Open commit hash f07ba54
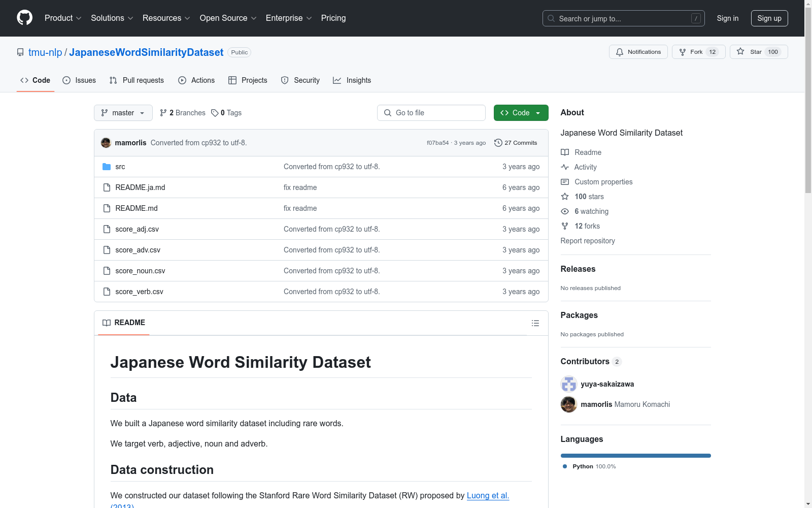The image size is (812, 508). (438, 143)
